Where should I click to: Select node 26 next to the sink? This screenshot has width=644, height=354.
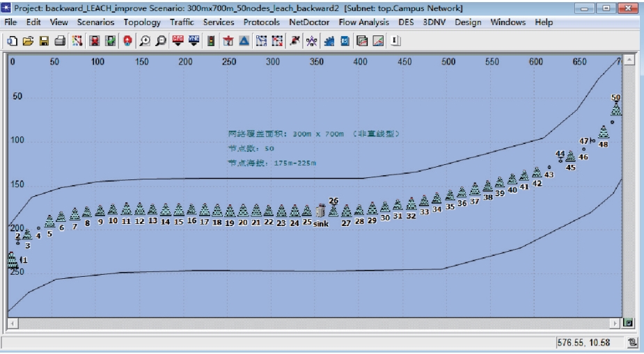click(333, 211)
